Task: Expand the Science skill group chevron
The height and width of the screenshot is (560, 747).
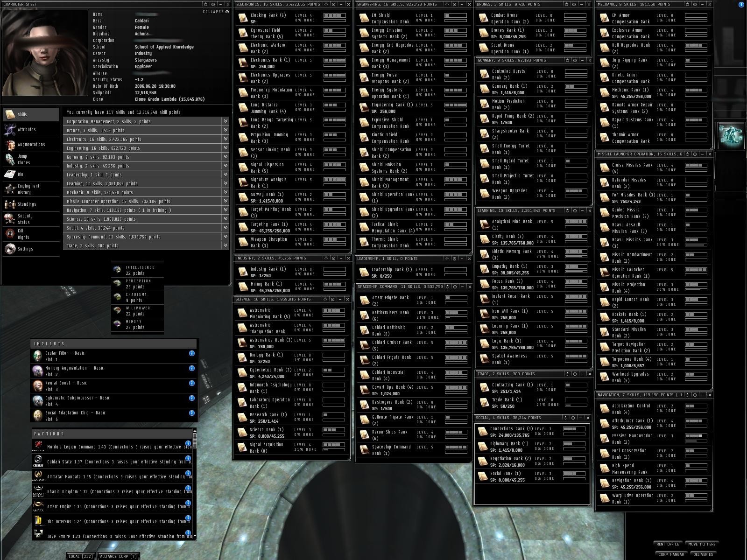Action: click(226, 219)
